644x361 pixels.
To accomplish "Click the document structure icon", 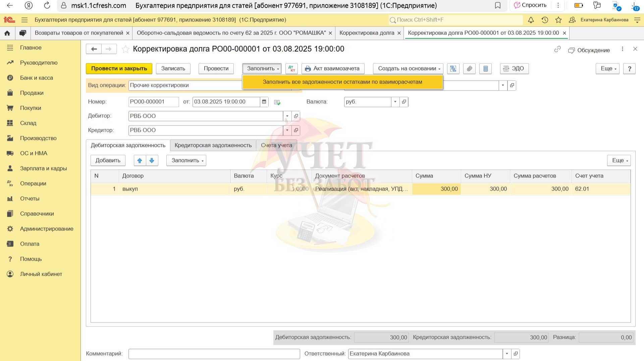I will click(453, 68).
